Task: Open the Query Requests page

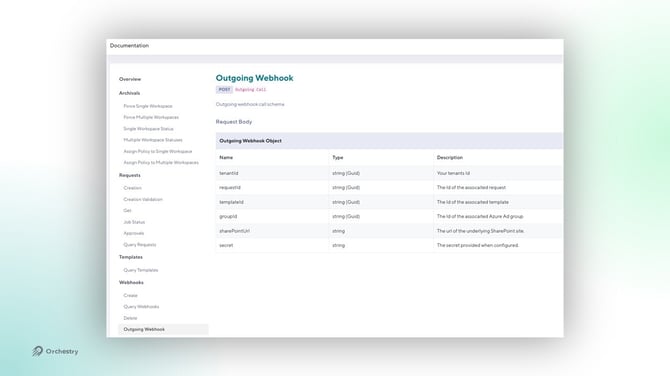Action: pyautogui.click(x=140, y=245)
